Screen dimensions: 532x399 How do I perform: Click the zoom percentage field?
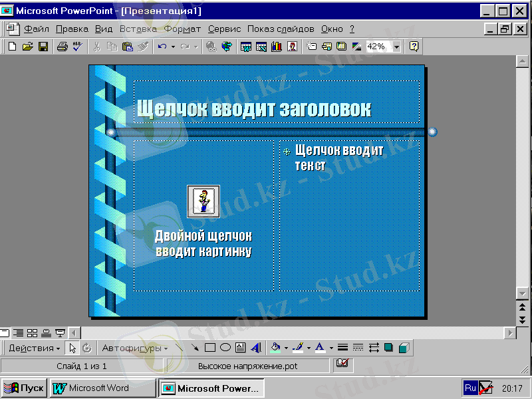pyautogui.click(x=378, y=47)
